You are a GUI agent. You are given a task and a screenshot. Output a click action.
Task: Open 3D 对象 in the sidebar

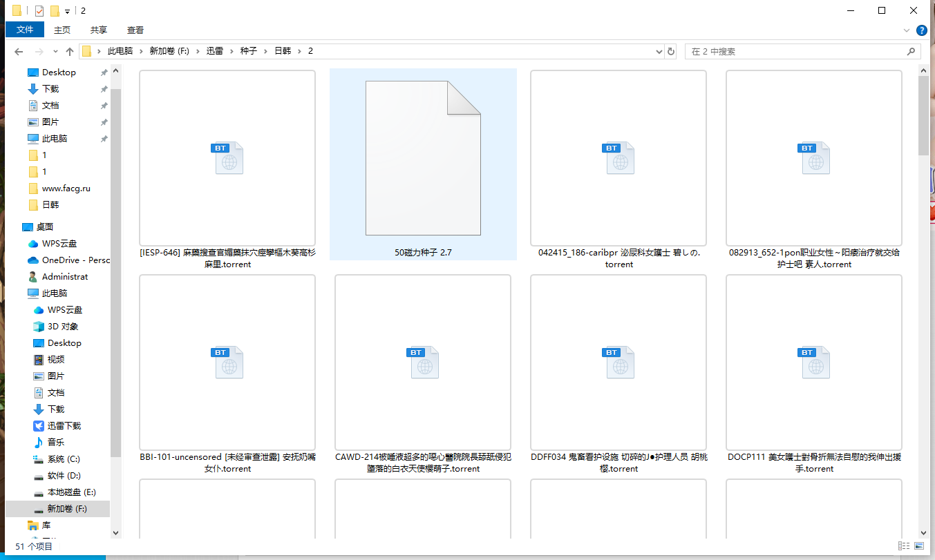click(x=55, y=327)
